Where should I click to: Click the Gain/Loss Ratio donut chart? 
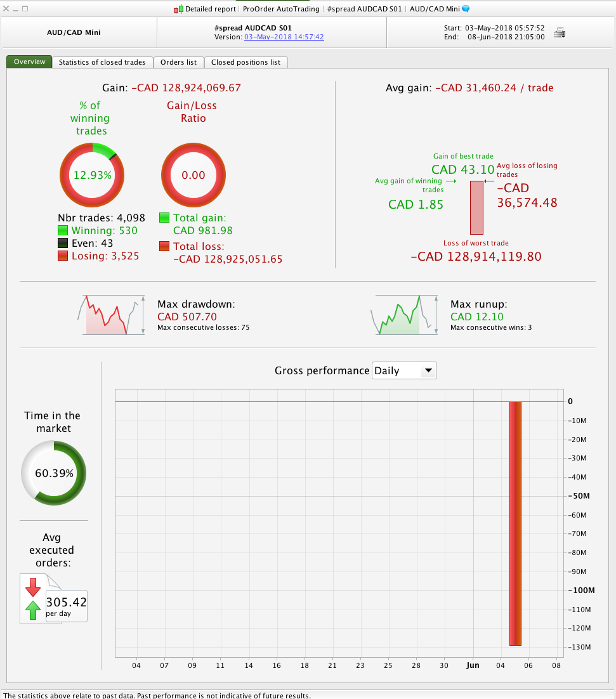tap(193, 175)
